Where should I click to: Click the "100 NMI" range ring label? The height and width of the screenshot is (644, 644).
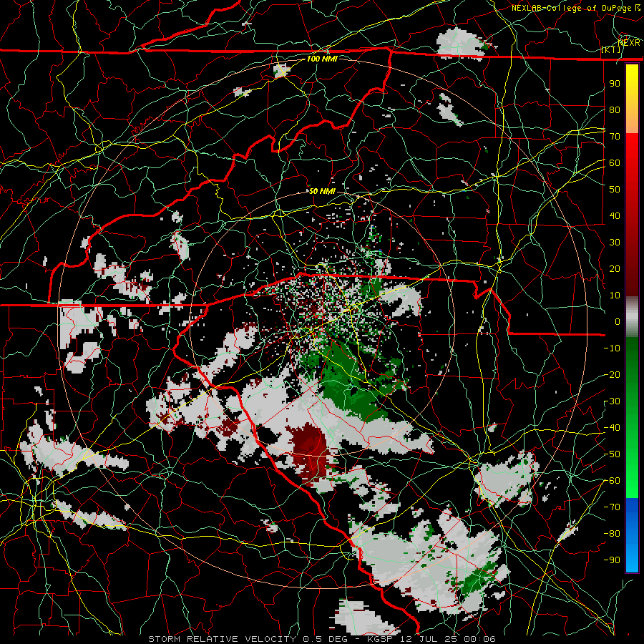click(x=322, y=59)
